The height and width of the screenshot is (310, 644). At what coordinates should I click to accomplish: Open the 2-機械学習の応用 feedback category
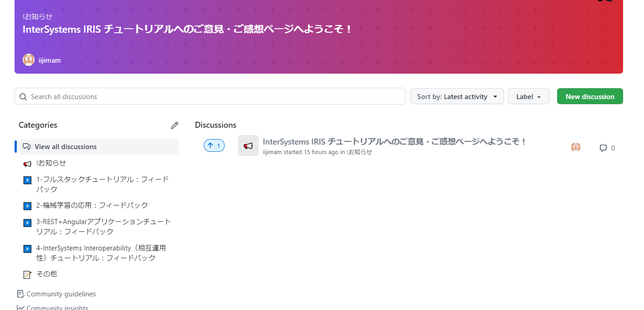pos(92,205)
